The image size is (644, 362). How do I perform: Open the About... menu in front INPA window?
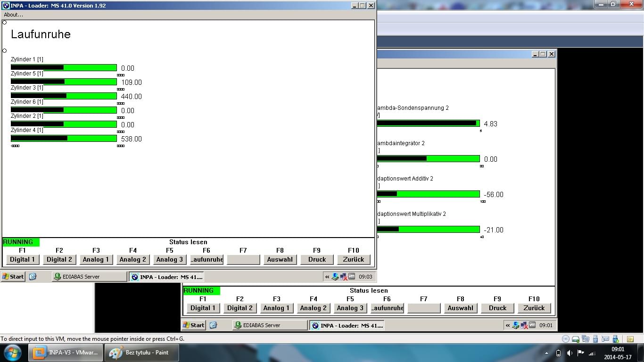coord(13,15)
